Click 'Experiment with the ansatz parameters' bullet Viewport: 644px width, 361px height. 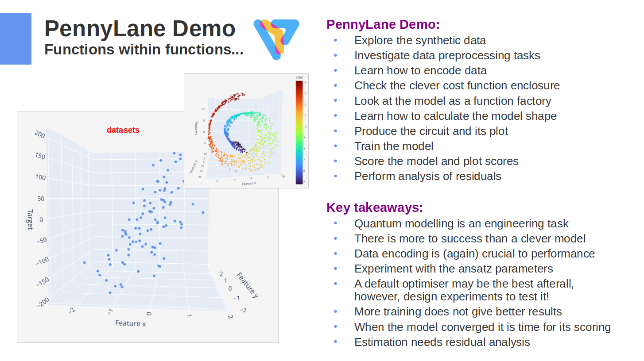coord(454,269)
